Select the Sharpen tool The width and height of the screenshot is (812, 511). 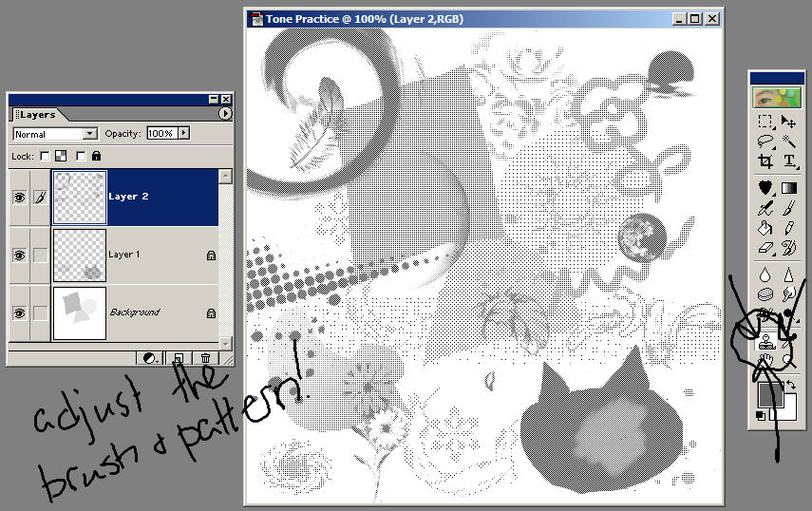pyautogui.click(x=788, y=274)
